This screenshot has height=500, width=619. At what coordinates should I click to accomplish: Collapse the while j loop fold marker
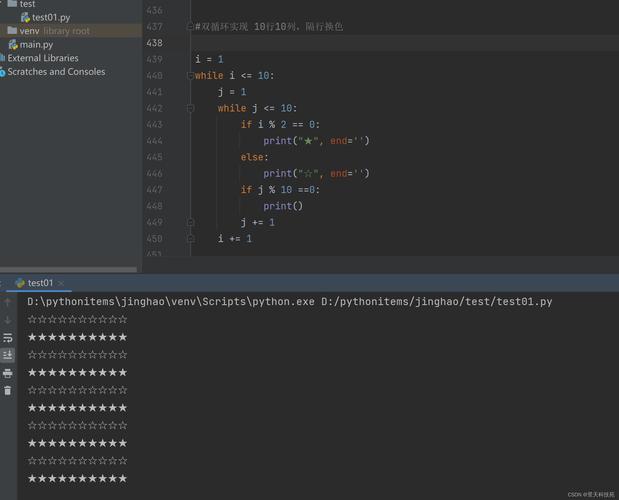click(x=189, y=108)
